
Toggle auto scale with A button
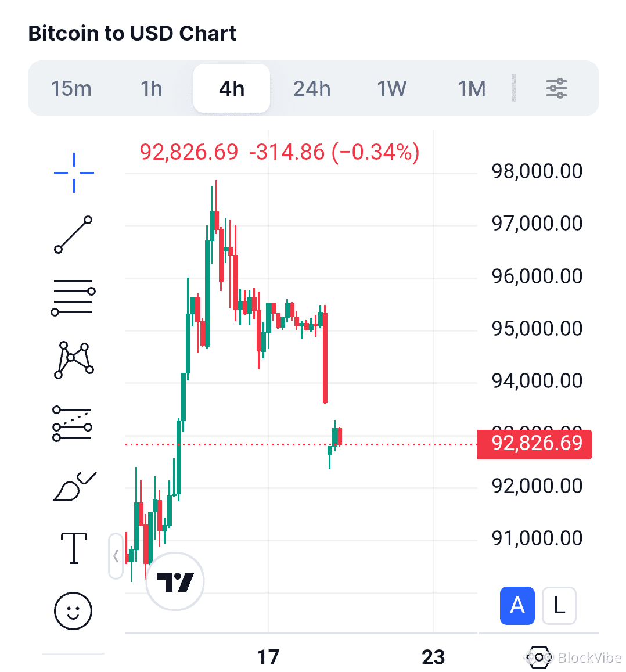click(517, 606)
